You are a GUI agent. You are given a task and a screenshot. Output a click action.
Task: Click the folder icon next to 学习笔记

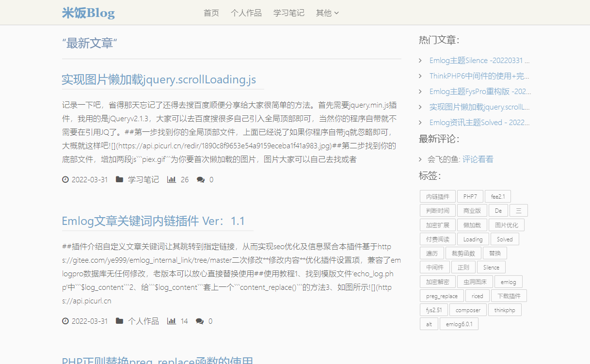tap(119, 180)
